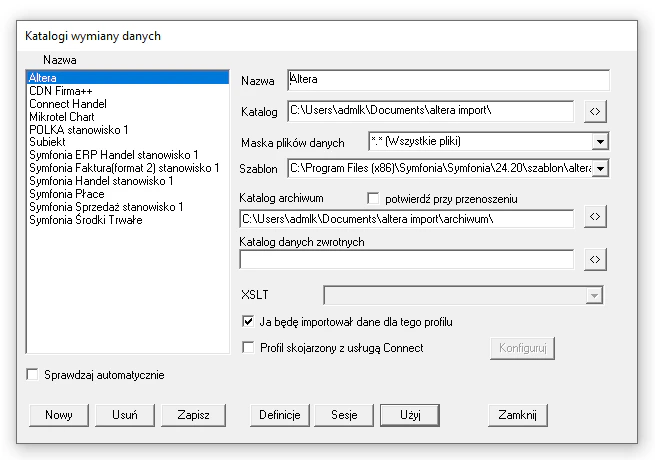
Task: Select 'Symfonia Faktura(format 2) stanowisko 1'
Action: pos(128,168)
